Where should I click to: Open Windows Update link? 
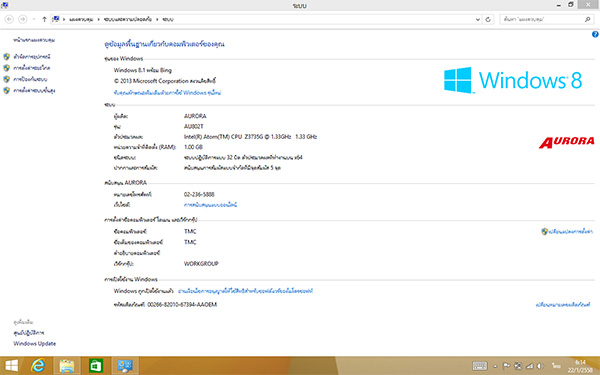(x=34, y=343)
